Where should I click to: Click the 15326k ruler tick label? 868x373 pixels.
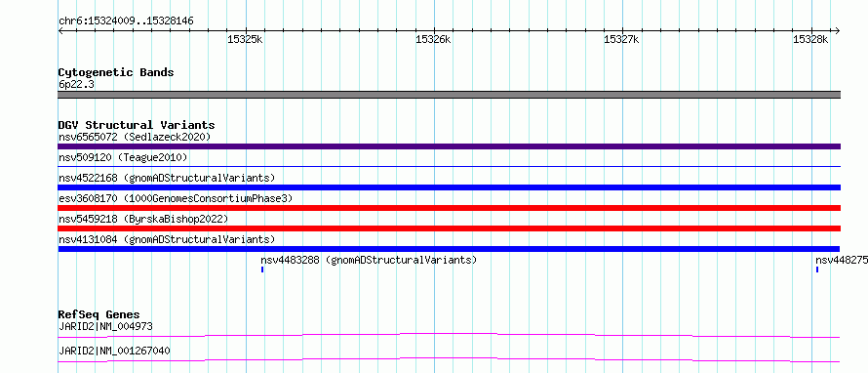[x=433, y=39]
